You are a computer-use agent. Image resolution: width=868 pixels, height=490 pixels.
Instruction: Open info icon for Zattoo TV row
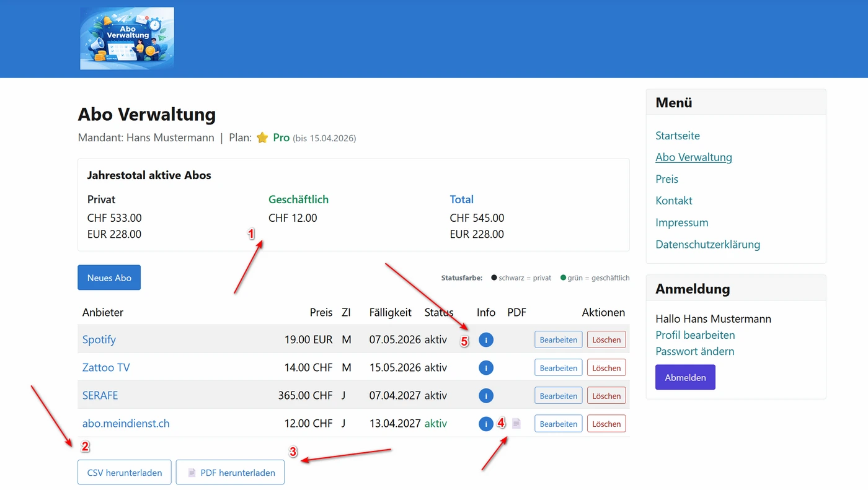click(486, 367)
